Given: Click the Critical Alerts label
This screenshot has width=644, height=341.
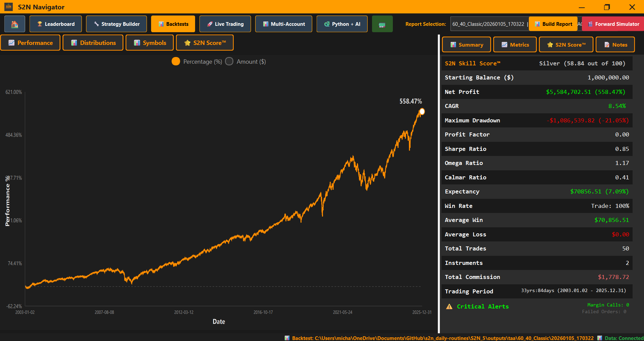Looking at the screenshot, I should coord(483,306).
